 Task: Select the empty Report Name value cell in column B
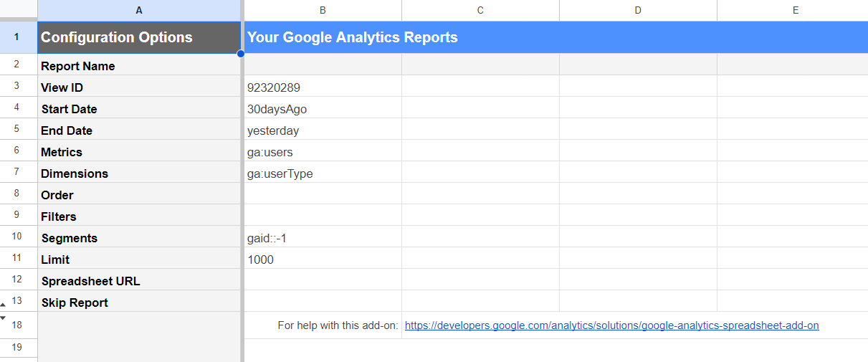pyautogui.click(x=323, y=66)
